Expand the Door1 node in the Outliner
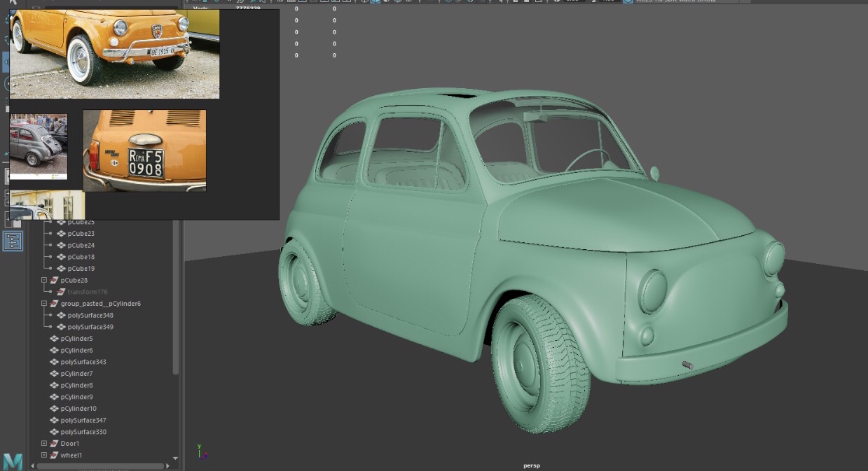Viewport: 868px width, 471px height. pos(43,443)
